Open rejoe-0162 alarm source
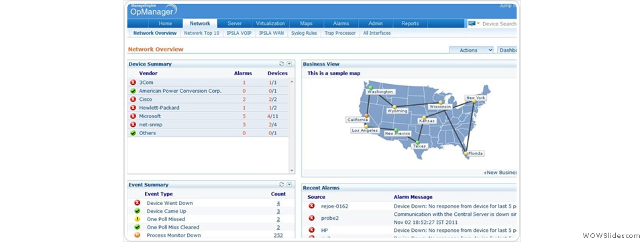The width and height of the screenshot is (644, 242). 334,206
